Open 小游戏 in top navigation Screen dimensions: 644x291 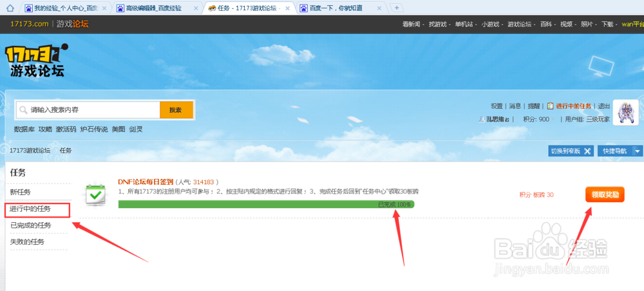490,24
